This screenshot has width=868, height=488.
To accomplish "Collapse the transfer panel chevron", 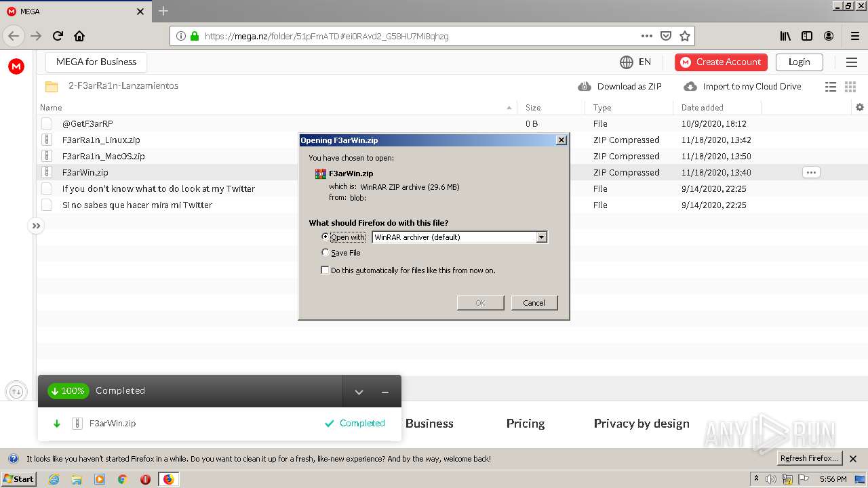I will (359, 392).
